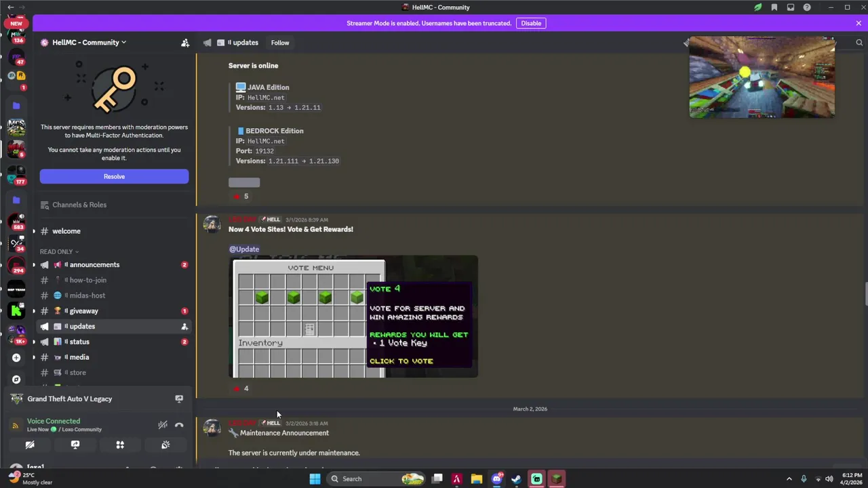This screenshot has height=488, width=868.
Task: Click the reaction with count 5
Action: [241, 197]
